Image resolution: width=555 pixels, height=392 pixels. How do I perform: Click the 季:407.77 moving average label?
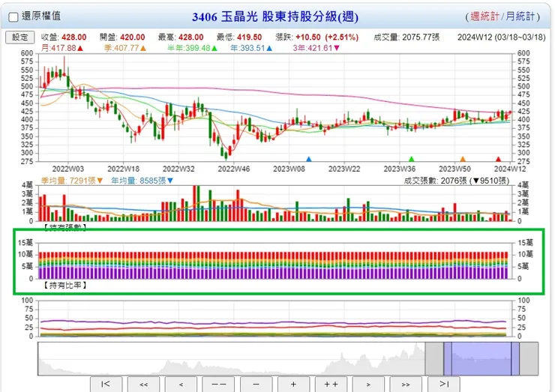pos(125,48)
